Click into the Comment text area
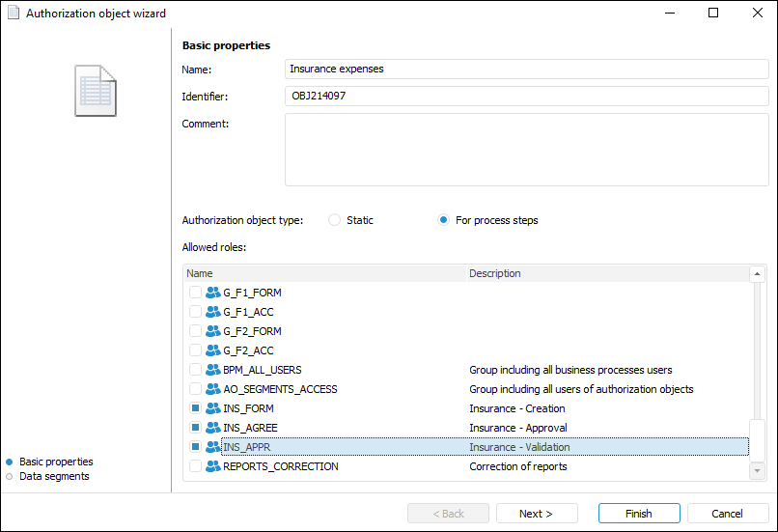Viewport: 778px width, 532px height. (526, 150)
